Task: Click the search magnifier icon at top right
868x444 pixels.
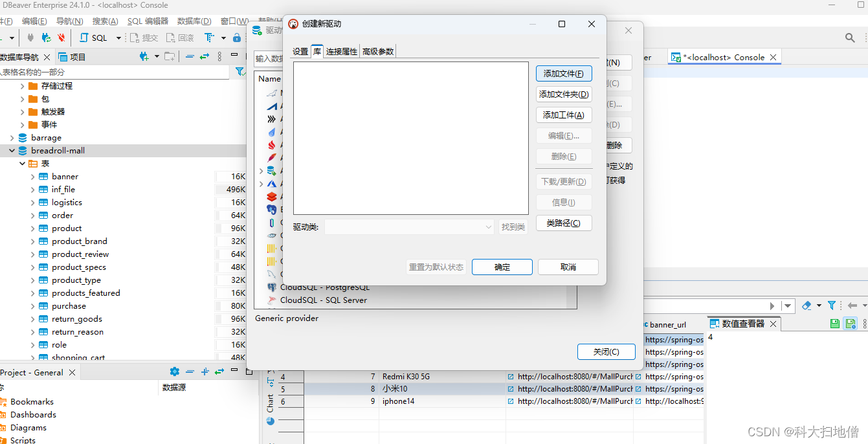Action: (x=850, y=38)
